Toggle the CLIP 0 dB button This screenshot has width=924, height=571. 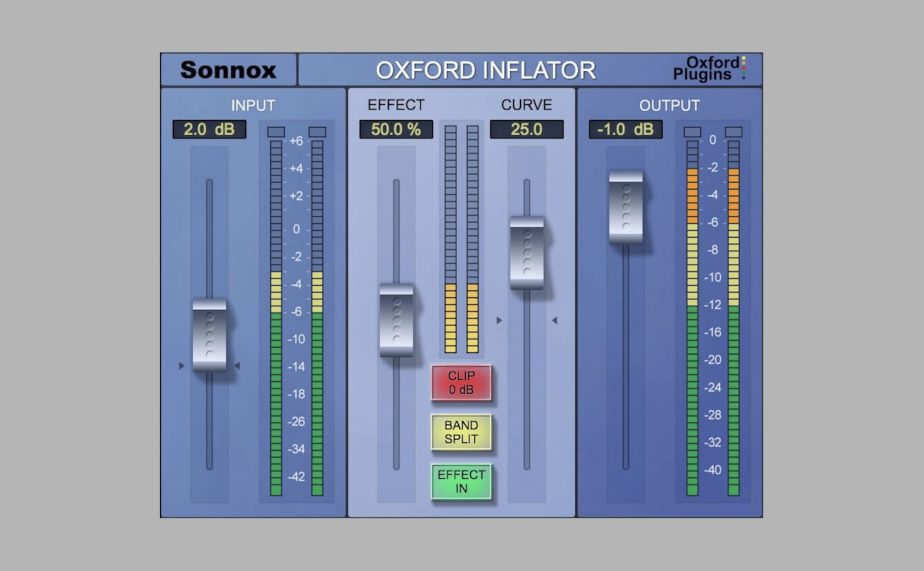461,383
